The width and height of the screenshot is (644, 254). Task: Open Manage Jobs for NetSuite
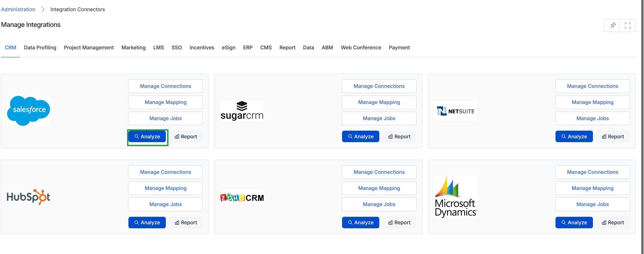tap(593, 118)
